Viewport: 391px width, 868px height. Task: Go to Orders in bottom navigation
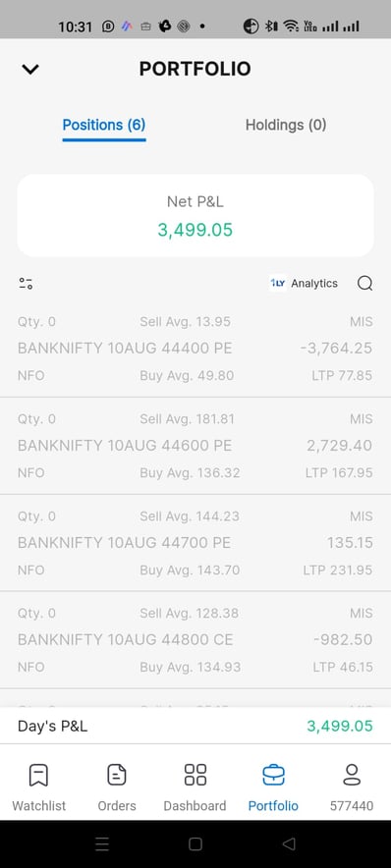click(x=117, y=787)
